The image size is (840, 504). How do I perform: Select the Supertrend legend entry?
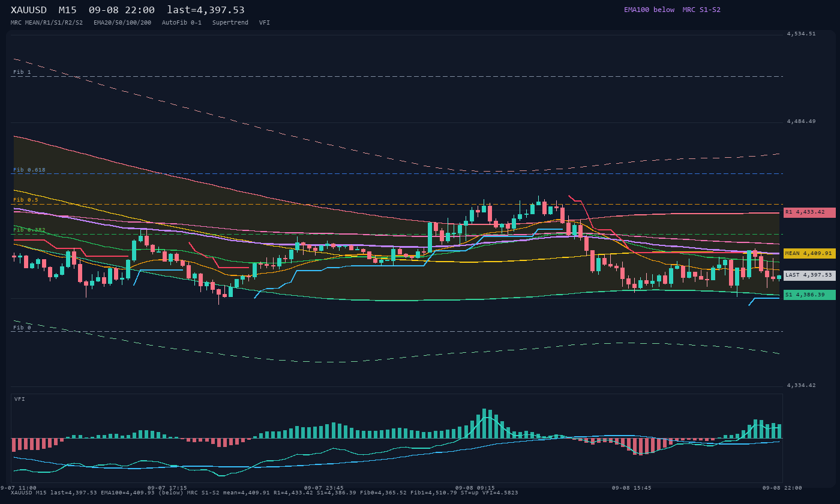pyautogui.click(x=230, y=23)
